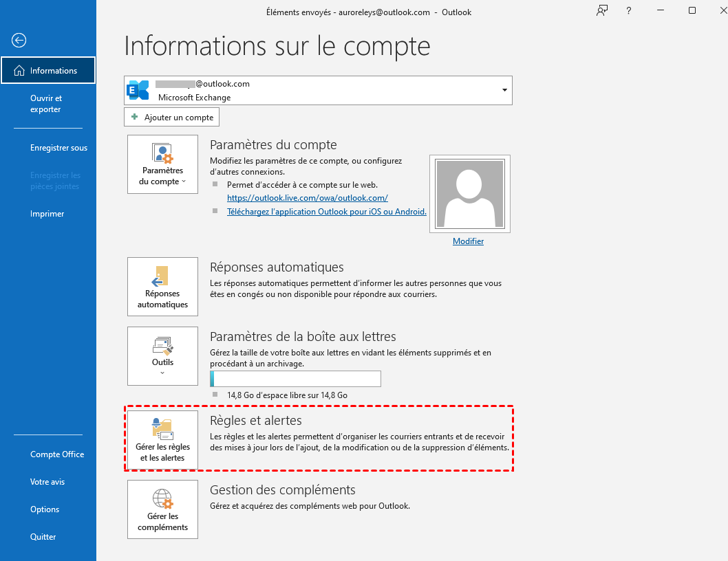Open Compte Office page
Image resolution: width=728 pixels, height=561 pixels.
(57, 454)
